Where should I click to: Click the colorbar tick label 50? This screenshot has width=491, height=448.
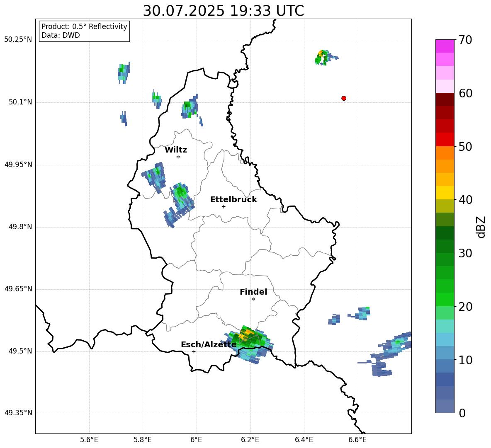(465, 146)
